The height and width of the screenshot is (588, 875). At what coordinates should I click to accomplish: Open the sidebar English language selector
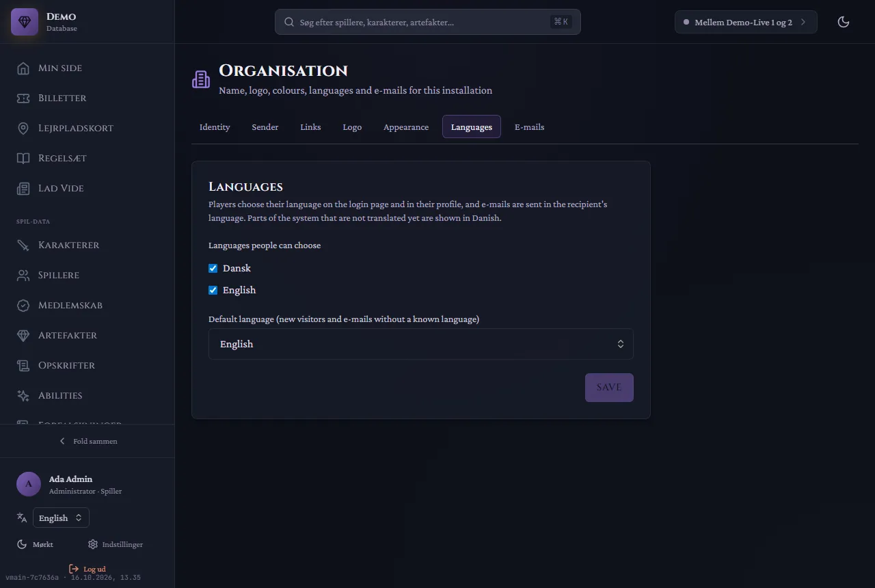coord(61,518)
